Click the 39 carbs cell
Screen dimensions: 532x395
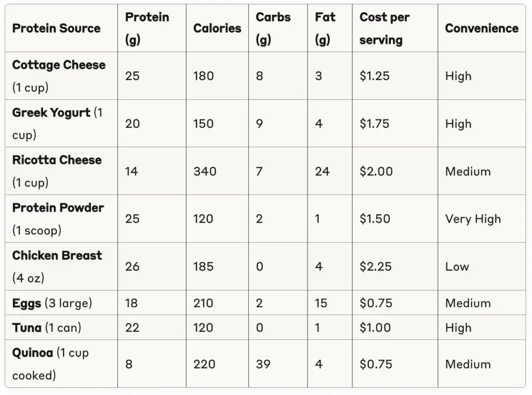(263, 364)
